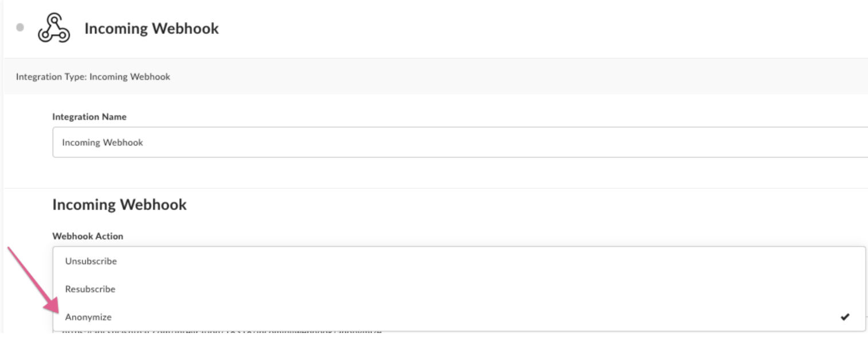868x341 pixels.
Task: Click the Incoming Webhook section heading
Action: click(x=119, y=205)
